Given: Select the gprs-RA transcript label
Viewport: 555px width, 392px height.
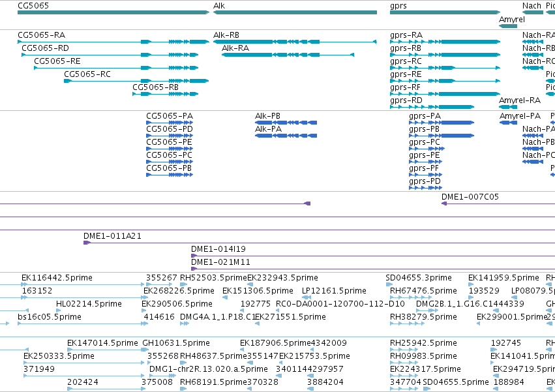Looking at the screenshot, I should pos(406,35).
